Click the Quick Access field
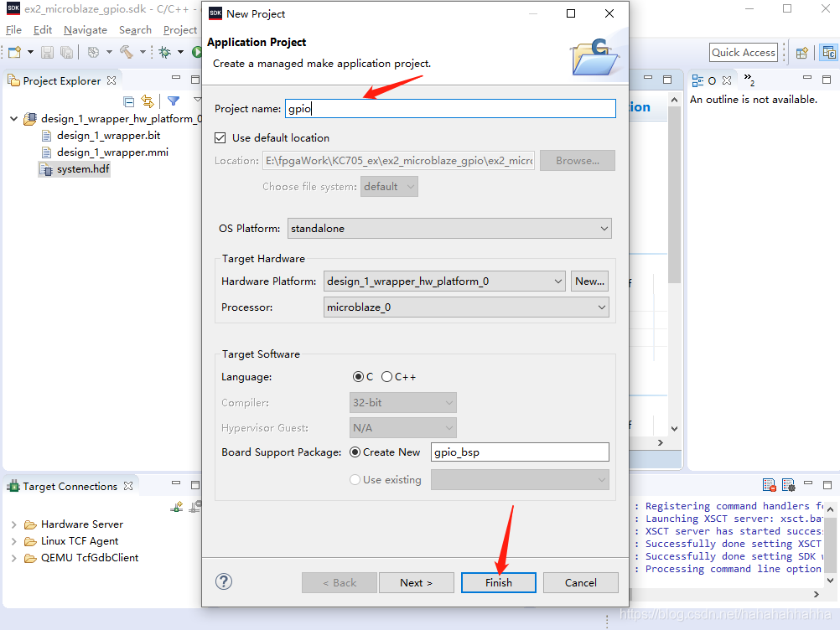The height and width of the screenshot is (630, 840). 743,53
